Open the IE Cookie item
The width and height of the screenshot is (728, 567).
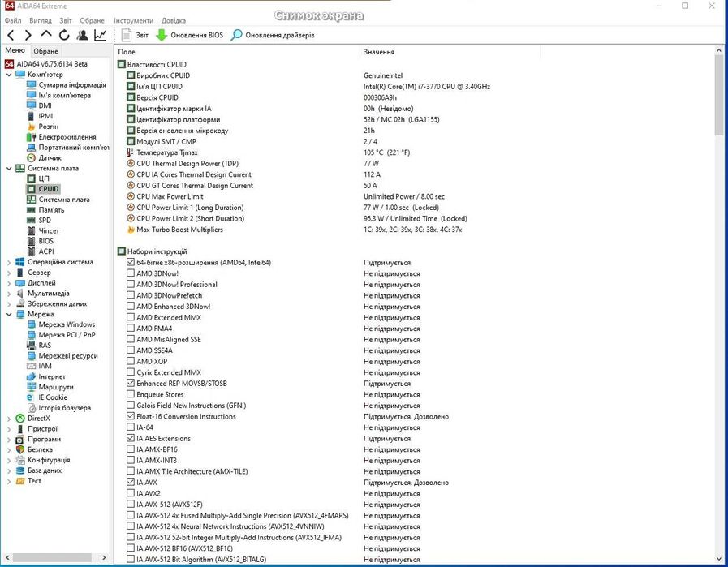point(53,397)
